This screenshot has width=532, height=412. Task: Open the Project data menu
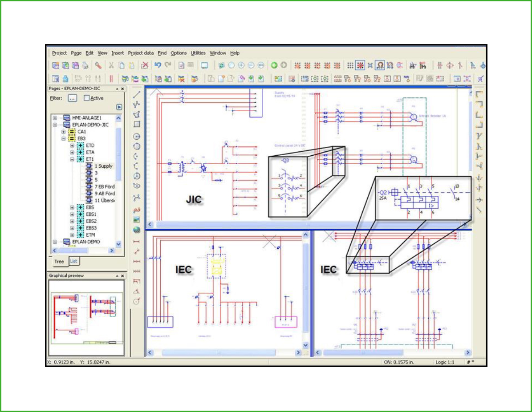pyautogui.click(x=141, y=53)
